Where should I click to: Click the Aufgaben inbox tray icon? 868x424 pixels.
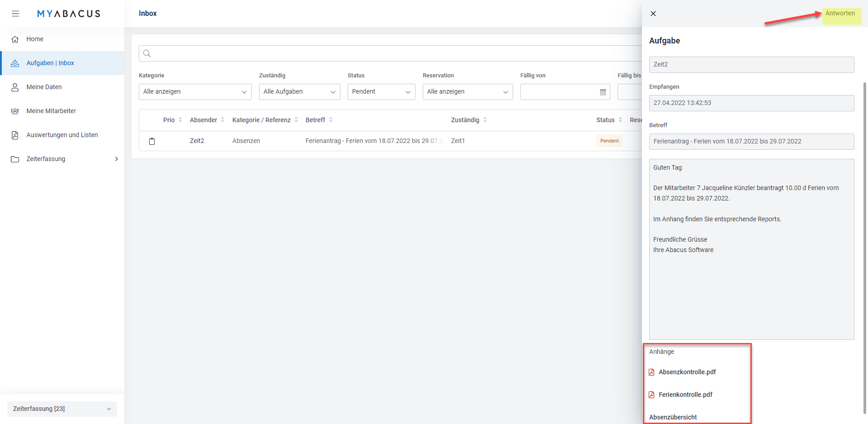15,63
